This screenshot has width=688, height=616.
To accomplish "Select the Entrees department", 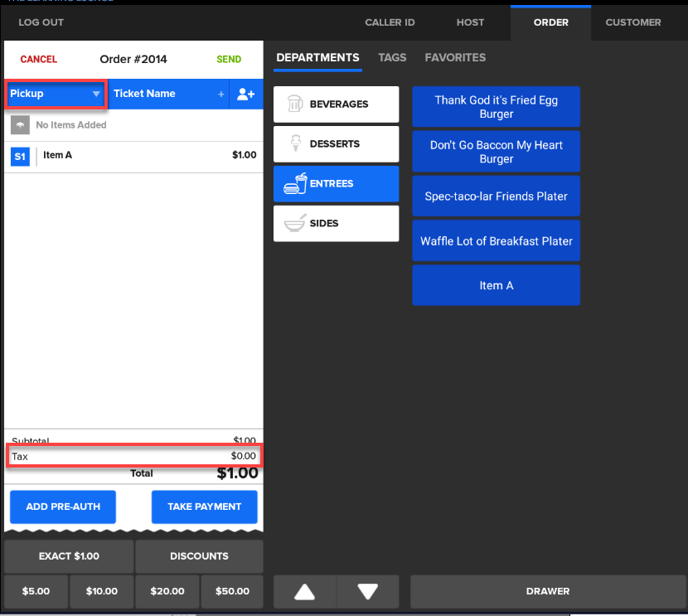I will [336, 184].
